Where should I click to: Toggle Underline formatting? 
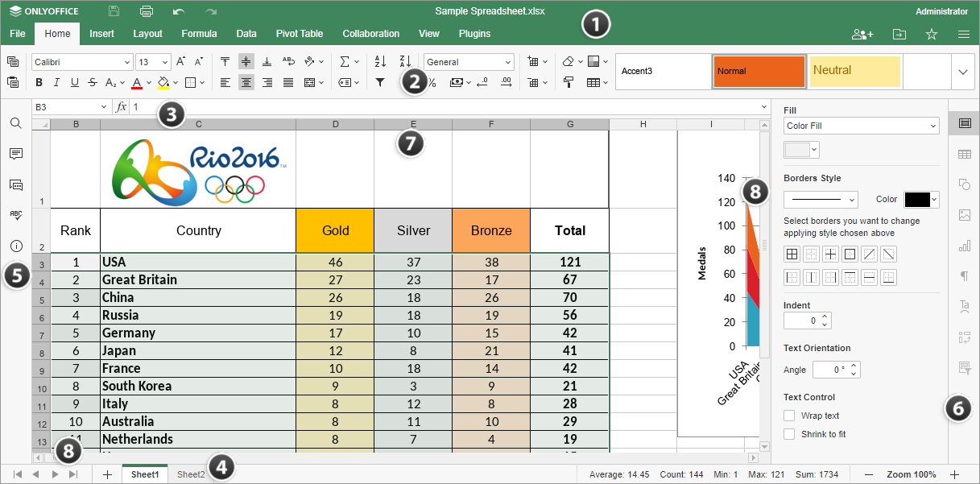click(75, 82)
